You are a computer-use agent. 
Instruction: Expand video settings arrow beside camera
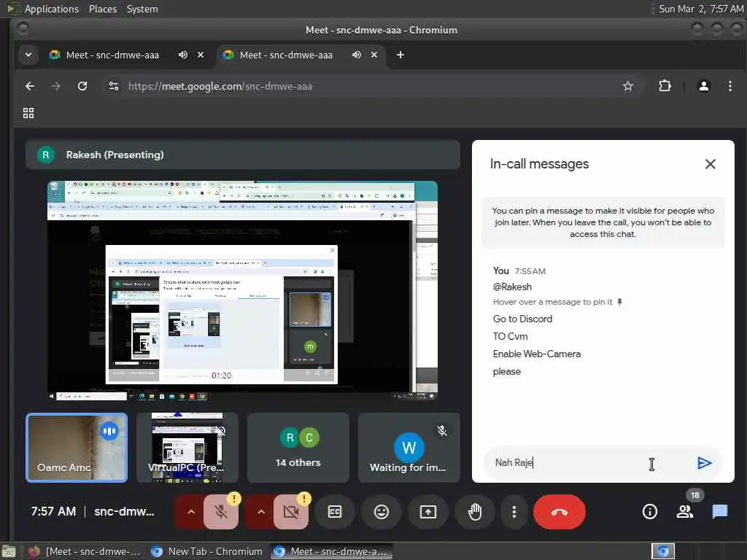point(260,512)
